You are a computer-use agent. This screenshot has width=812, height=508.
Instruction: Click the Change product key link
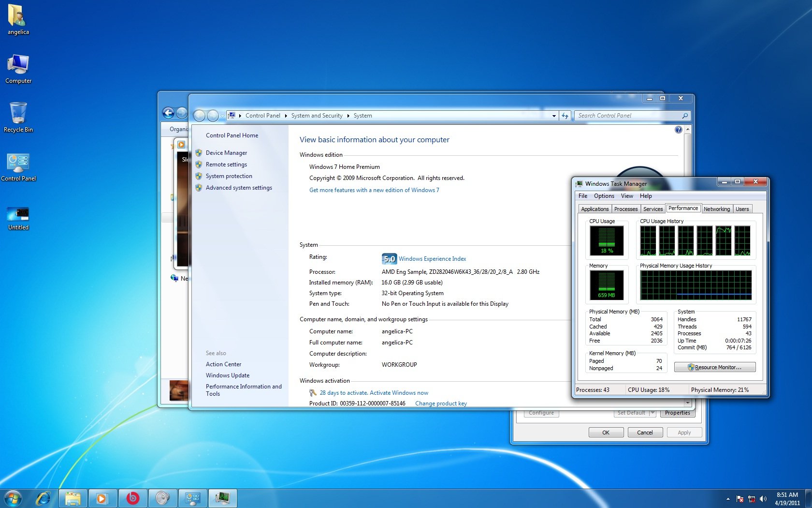pos(441,403)
